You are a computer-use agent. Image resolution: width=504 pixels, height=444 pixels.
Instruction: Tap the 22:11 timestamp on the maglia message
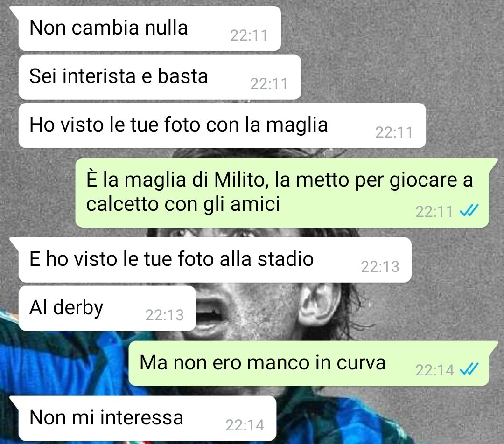[394, 132]
